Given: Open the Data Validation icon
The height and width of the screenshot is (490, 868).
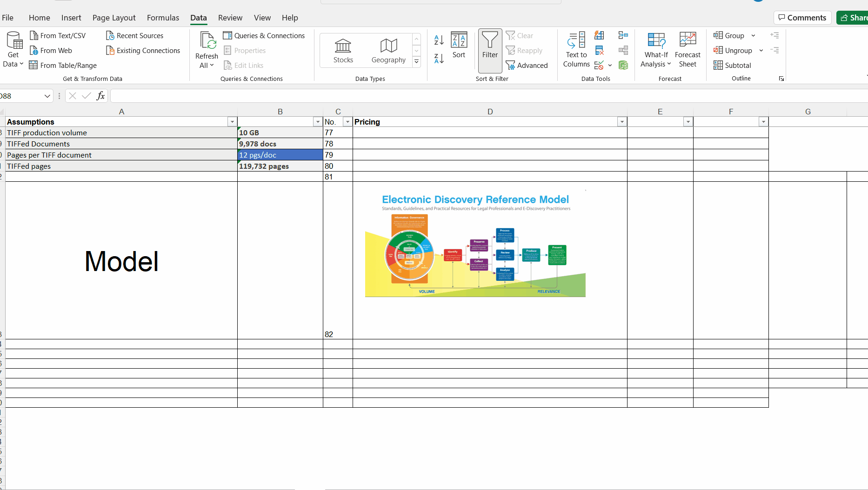Looking at the screenshot, I should tap(599, 65).
